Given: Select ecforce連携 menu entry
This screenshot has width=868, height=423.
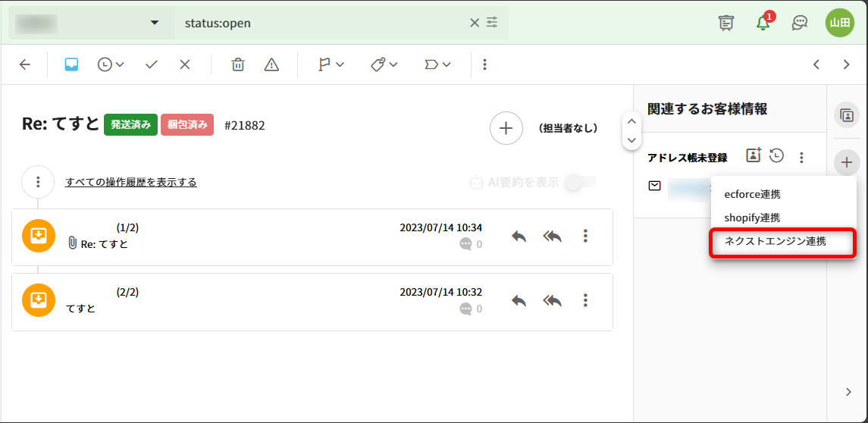Looking at the screenshot, I should point(752,194).
